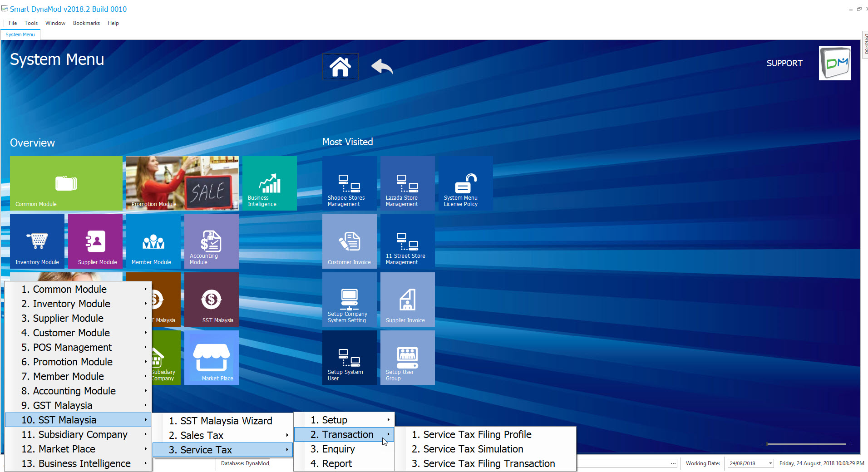Expand 8. Accounting Module submenu

[78, 391]
